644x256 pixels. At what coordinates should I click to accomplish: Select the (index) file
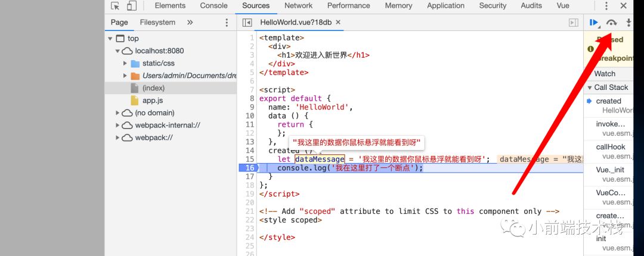(171, 88)
